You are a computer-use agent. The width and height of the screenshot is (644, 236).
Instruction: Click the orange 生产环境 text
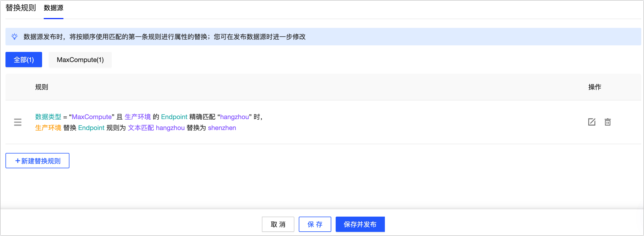(48, 128)
